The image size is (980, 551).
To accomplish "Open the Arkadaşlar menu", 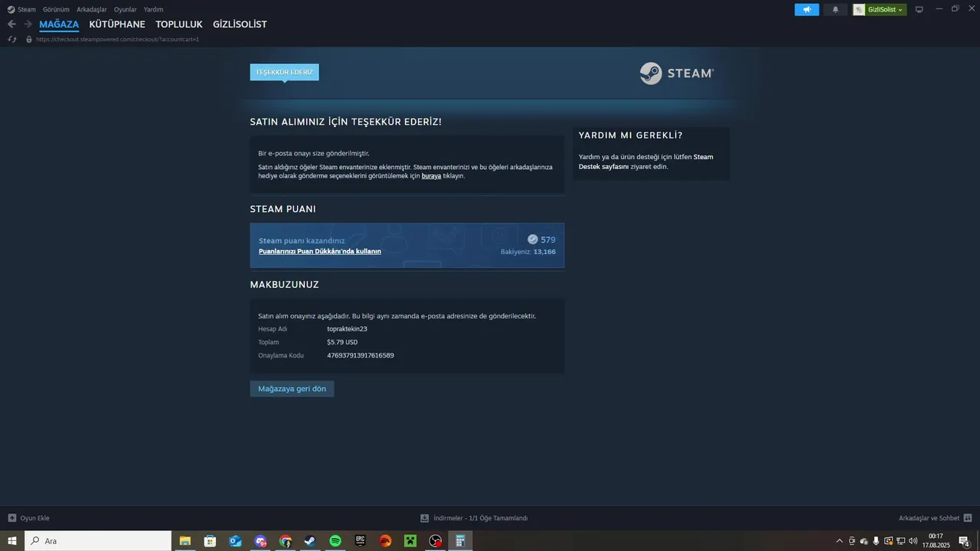I will tap(92, 9).
